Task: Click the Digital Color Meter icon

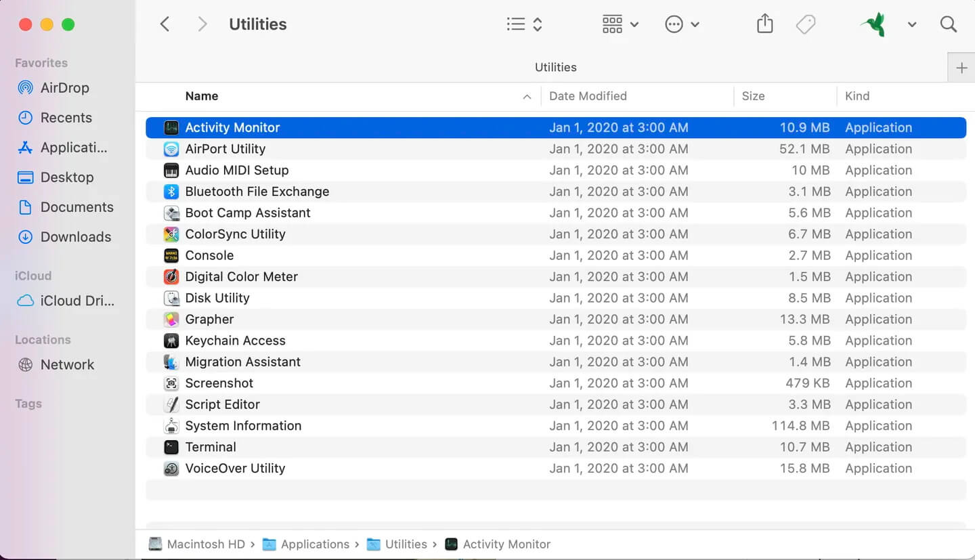Action: tap(171, 277)
